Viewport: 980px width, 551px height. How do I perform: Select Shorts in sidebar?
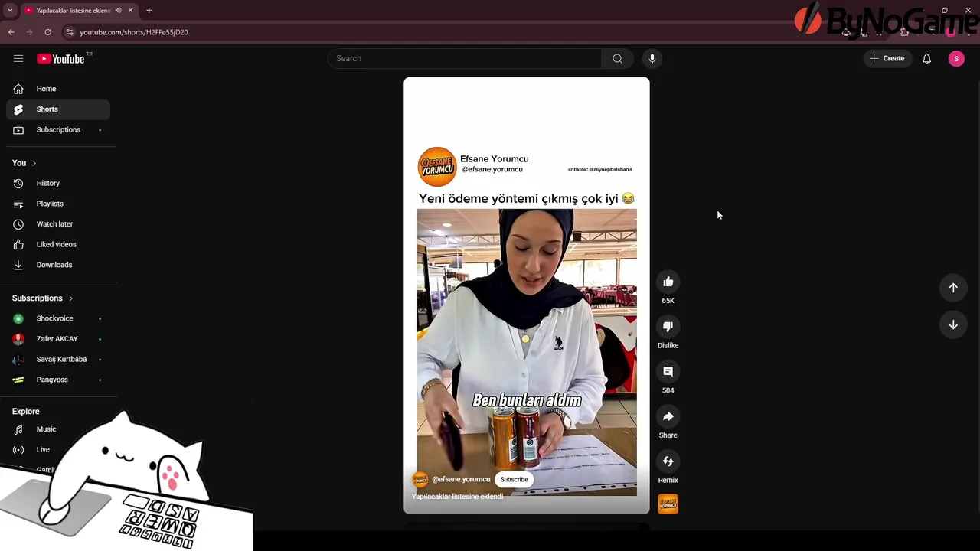58,109
